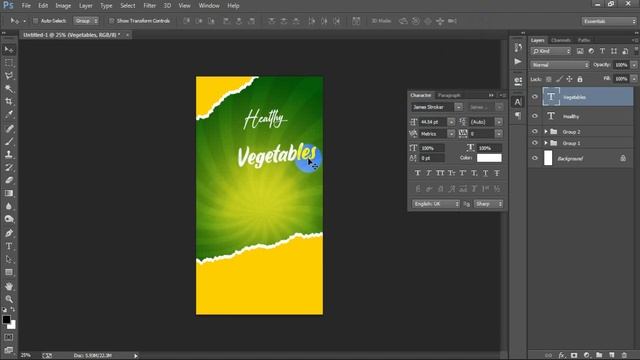Screen dimensions: 640x360
Task: Toggle lock all for layer
Action: pyautogui.click(x=580, y=79)
